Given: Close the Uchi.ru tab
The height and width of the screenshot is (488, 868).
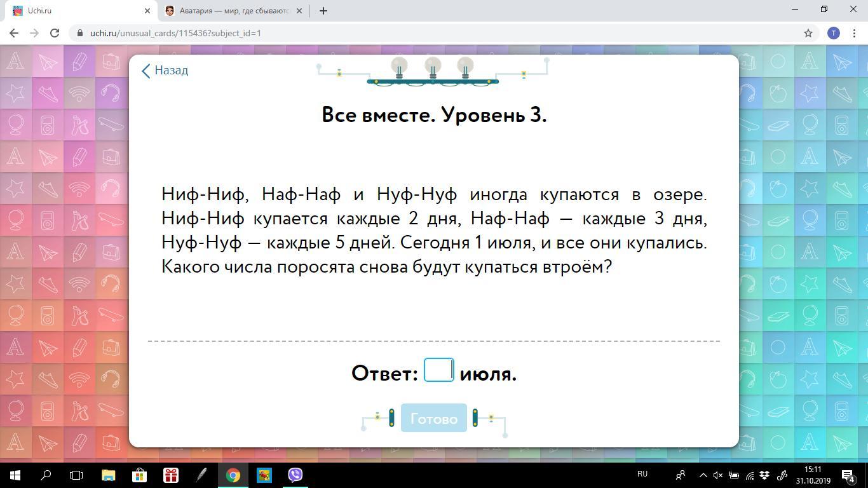Looking at the screenshot, I should (x=147, y=11).
